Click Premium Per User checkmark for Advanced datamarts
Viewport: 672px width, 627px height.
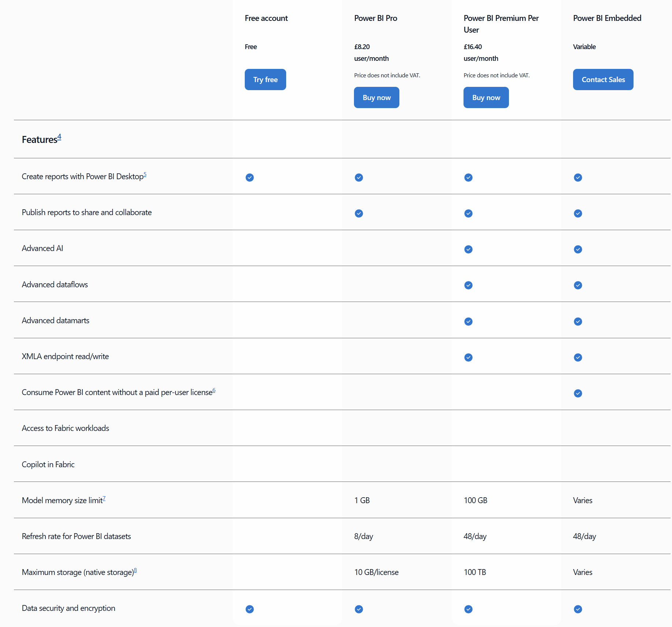468,321
